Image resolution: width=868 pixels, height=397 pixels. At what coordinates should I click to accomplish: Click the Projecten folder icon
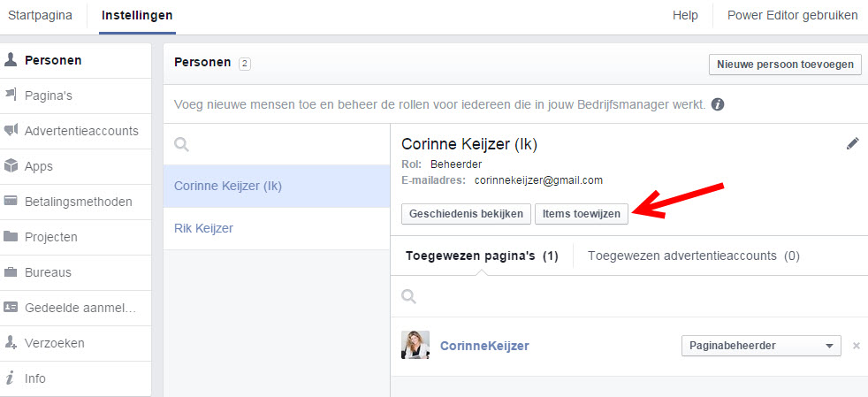[10, 236]
